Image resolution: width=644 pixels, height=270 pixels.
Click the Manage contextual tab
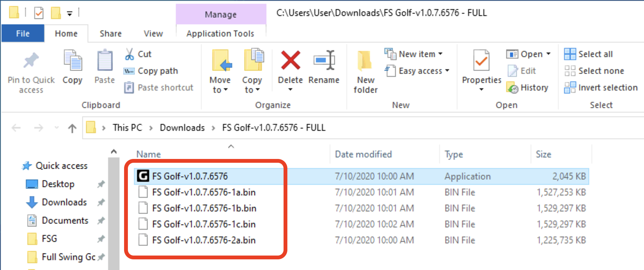click(x=221, y=14)
